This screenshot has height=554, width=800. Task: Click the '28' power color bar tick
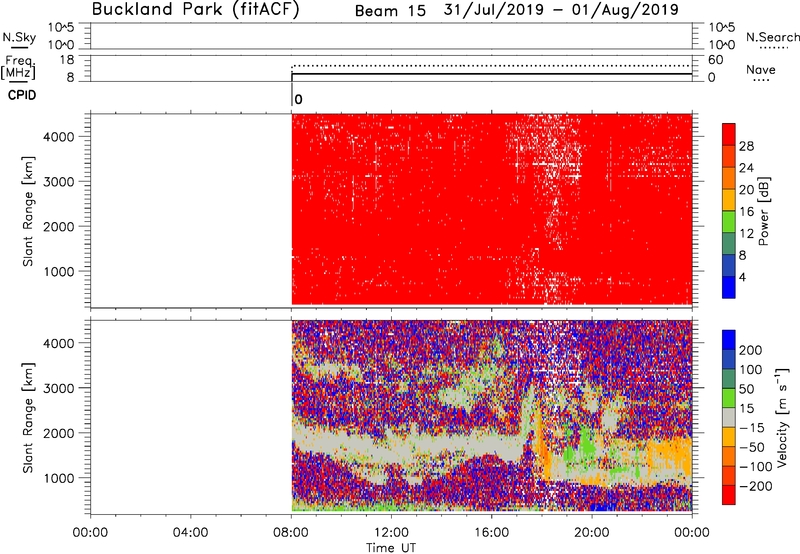point(746,146)
